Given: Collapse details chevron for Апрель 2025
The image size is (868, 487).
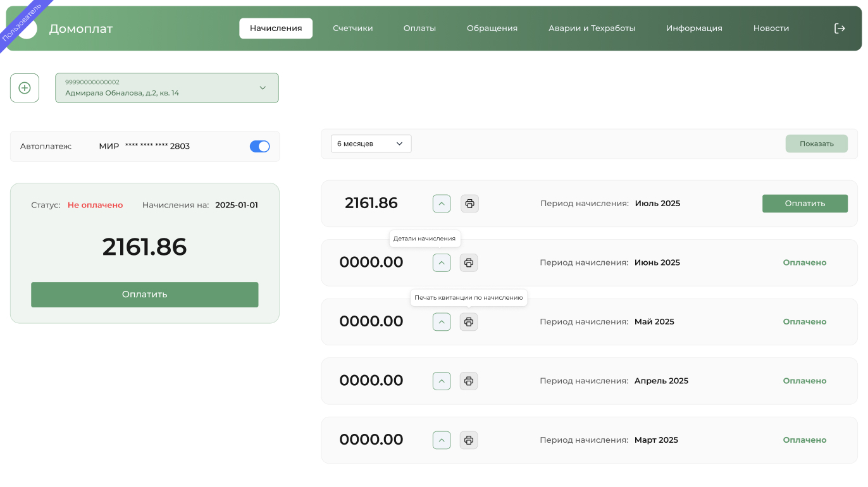Looking at the screenshot, I should click(x=442, y=381).
